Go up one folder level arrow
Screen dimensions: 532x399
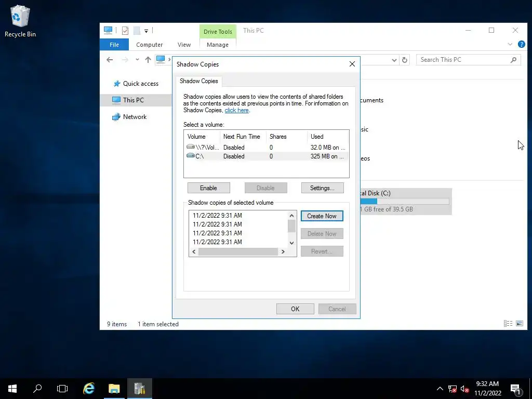(x=148, y=60)
